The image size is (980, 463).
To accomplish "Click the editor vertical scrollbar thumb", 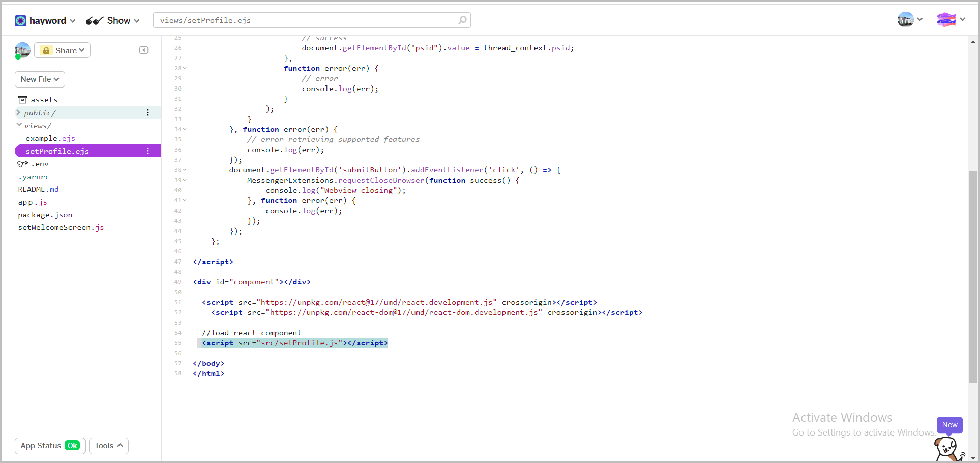I will tap(973, 277).
